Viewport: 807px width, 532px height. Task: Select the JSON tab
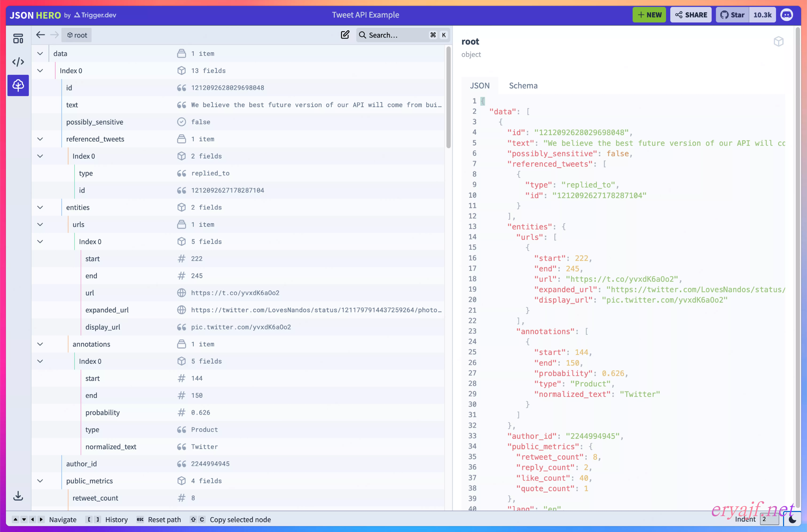[479, 85]
